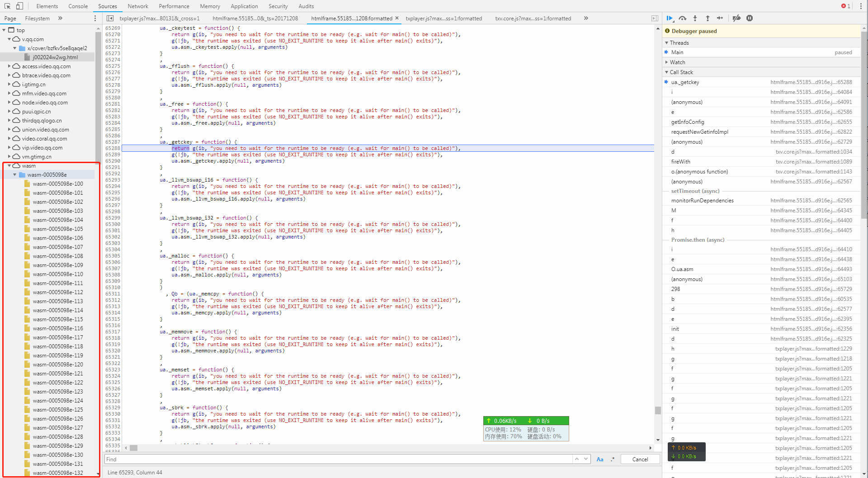Set breakpoint on line number 65290

113,160
